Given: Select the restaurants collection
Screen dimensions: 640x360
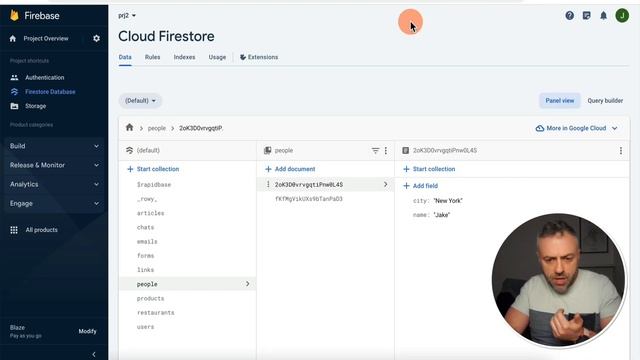Looking at the screenshot, I should click(156, 313).
